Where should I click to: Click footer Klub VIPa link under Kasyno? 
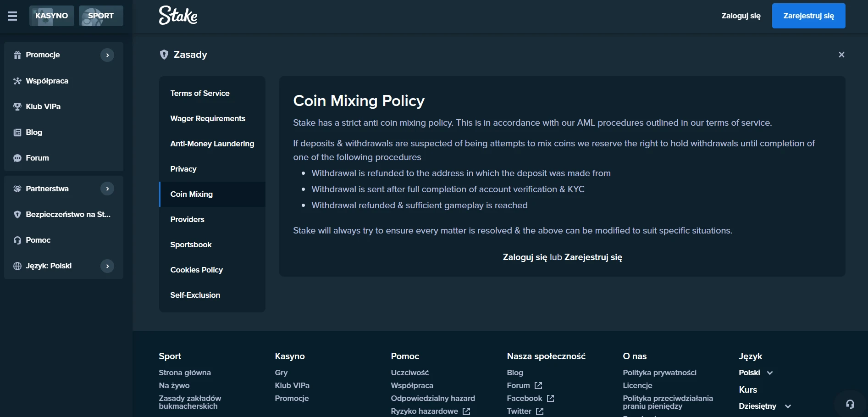click(x=292, y=385)
